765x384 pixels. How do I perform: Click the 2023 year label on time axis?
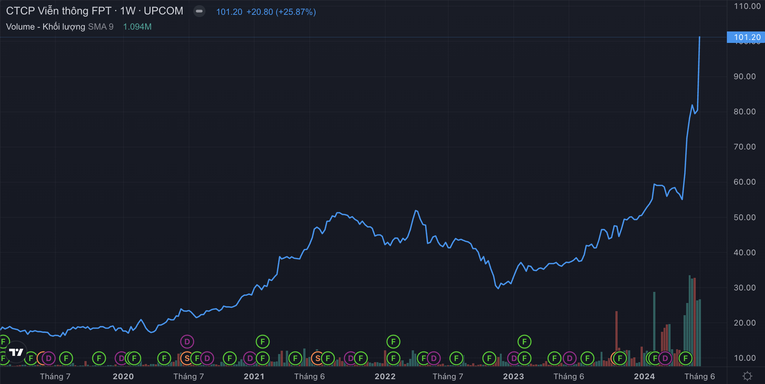[513, 376]
